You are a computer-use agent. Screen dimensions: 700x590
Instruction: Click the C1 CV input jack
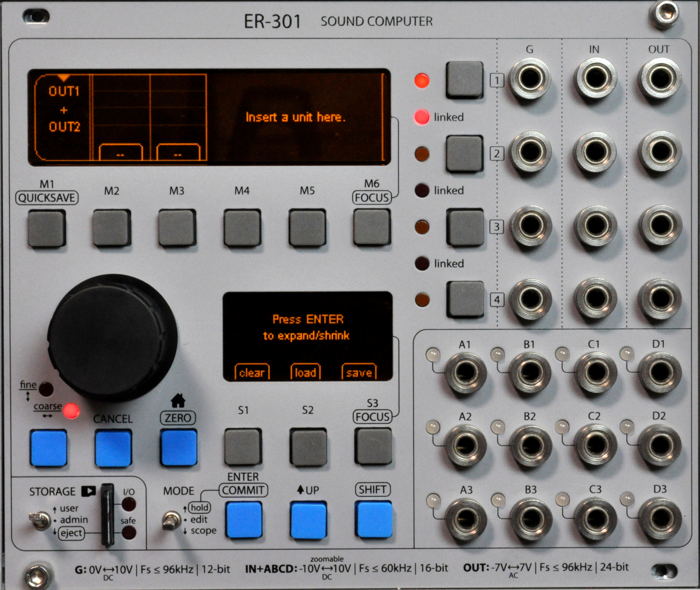pos(596,372)
